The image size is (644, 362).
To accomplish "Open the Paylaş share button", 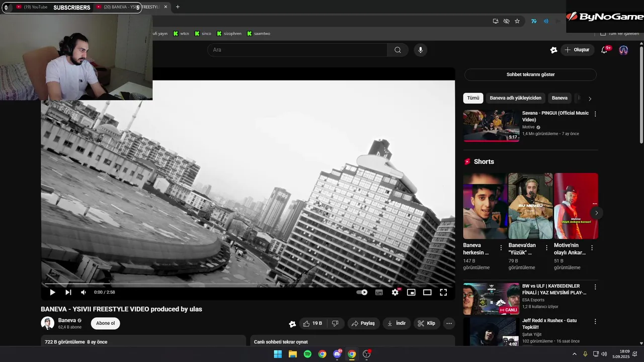I will 363,323.
